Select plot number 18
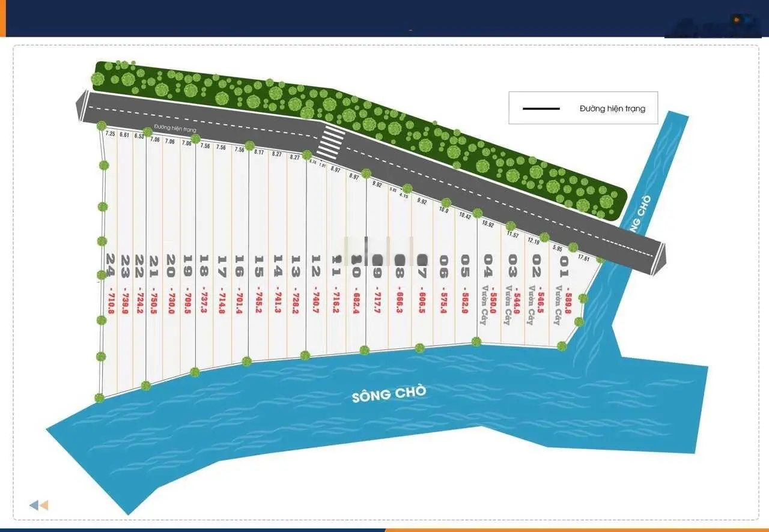This screenshot has height=532, width=769. click(203, 265)
